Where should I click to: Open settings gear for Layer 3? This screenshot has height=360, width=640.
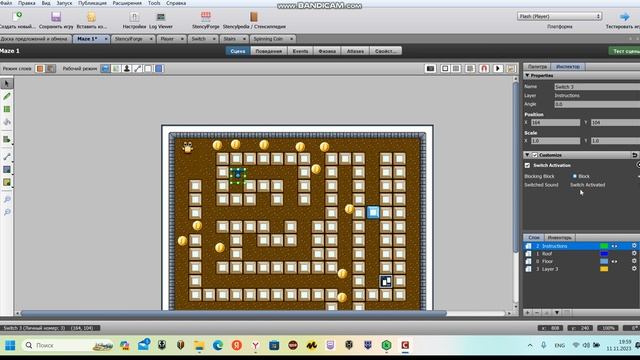pos(634,269)
